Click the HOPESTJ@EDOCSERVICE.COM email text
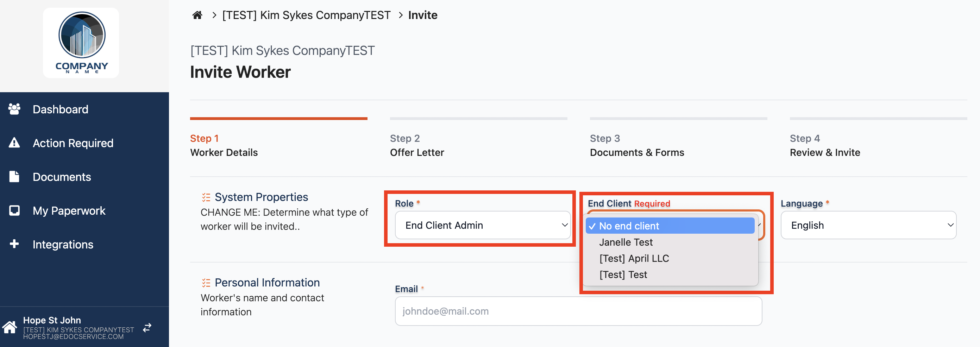The image size is (980, 347). [74, 337]
